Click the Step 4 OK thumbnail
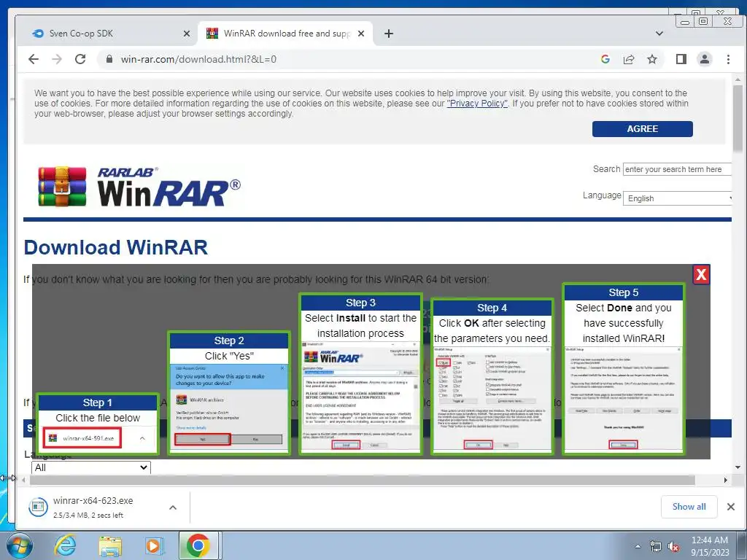The height and width of the screenshot is (560, 747). (492, 376)
